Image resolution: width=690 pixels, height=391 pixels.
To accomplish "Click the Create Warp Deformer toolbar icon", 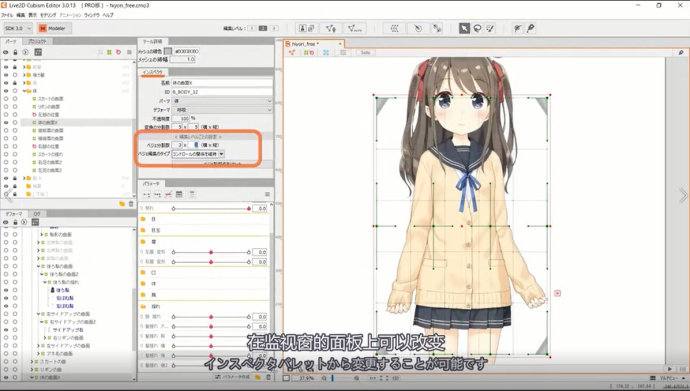I will tap(394, 28).
